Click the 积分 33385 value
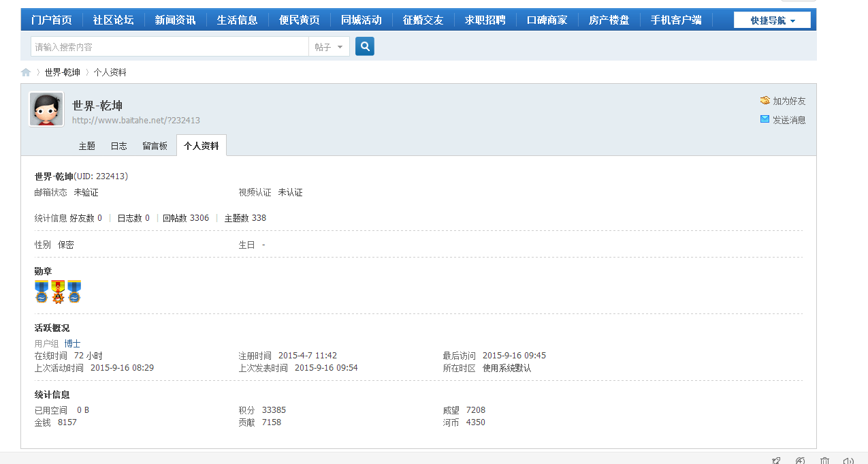This screenshot has width=868, height=464. tap(274, 410)
